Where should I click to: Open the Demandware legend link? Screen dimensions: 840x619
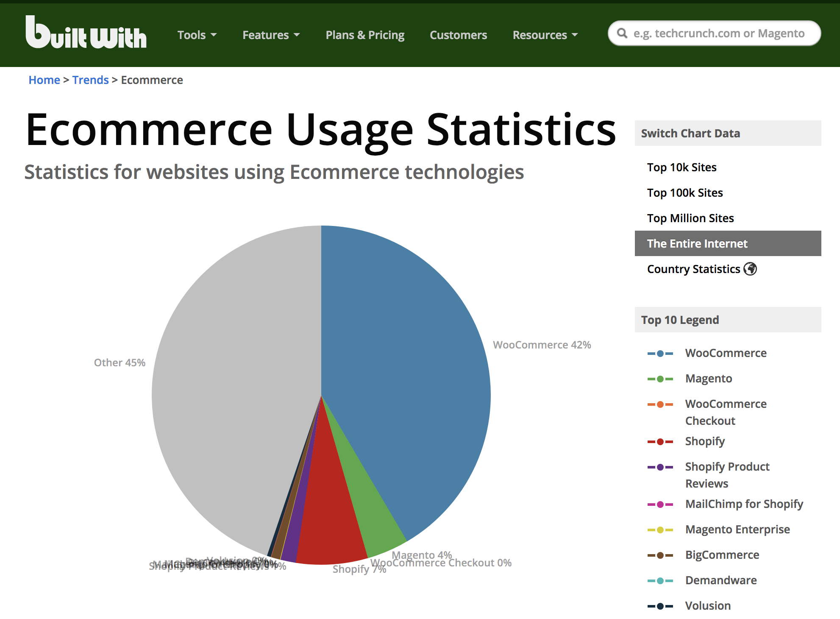[721, 580]
